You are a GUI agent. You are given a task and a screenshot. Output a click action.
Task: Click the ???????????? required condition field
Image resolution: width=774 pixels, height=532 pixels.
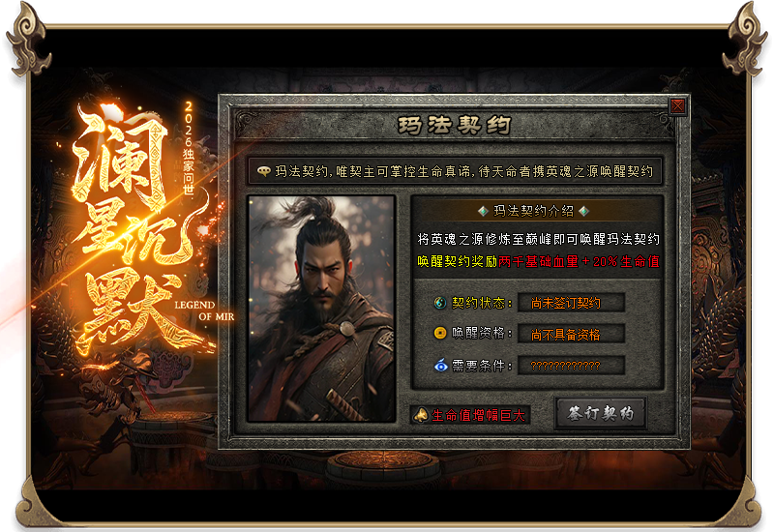tap(571, 366)
